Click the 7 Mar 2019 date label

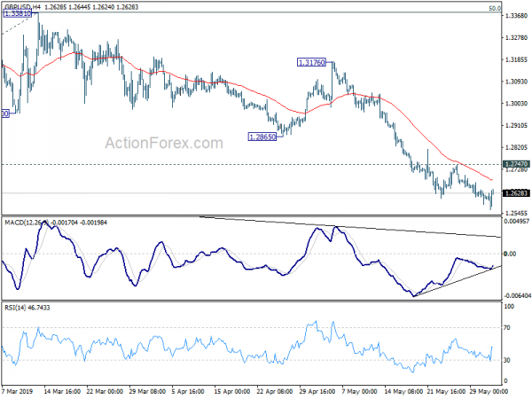[x=17, y=392]
